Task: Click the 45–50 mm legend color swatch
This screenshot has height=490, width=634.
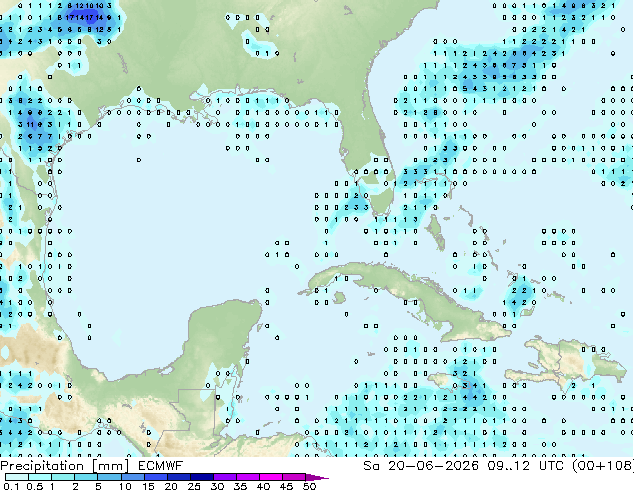Action: 293,477
